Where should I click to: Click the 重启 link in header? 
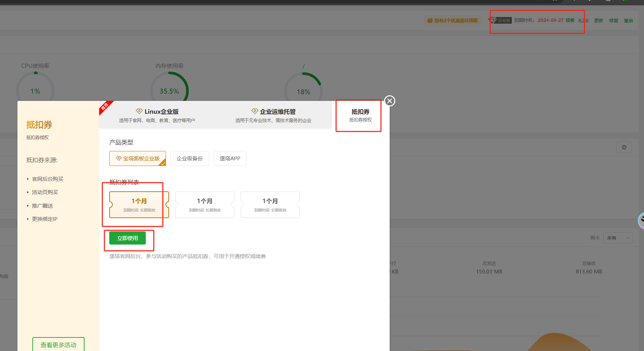tap(628, 21)
